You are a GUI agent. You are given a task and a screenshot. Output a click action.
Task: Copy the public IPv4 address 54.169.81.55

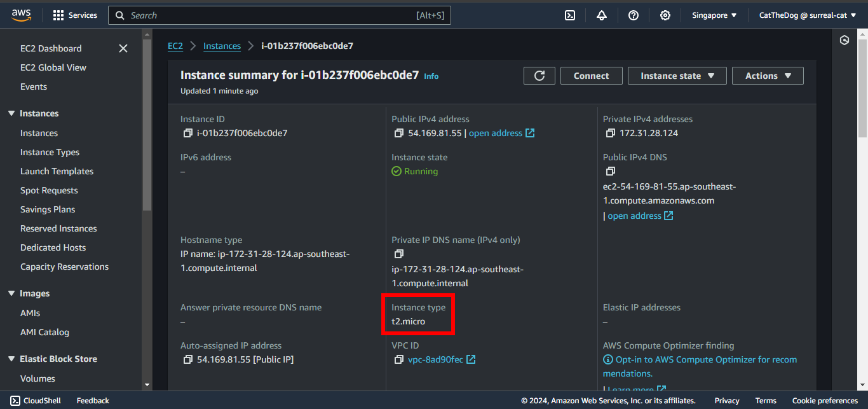tap(398, 134)
